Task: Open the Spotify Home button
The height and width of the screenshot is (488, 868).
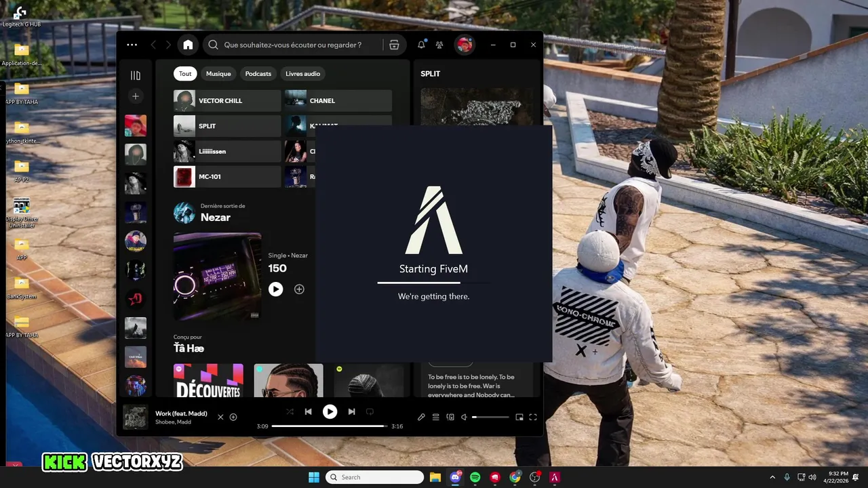Action: pyautogui.click(x=188, y=45)
